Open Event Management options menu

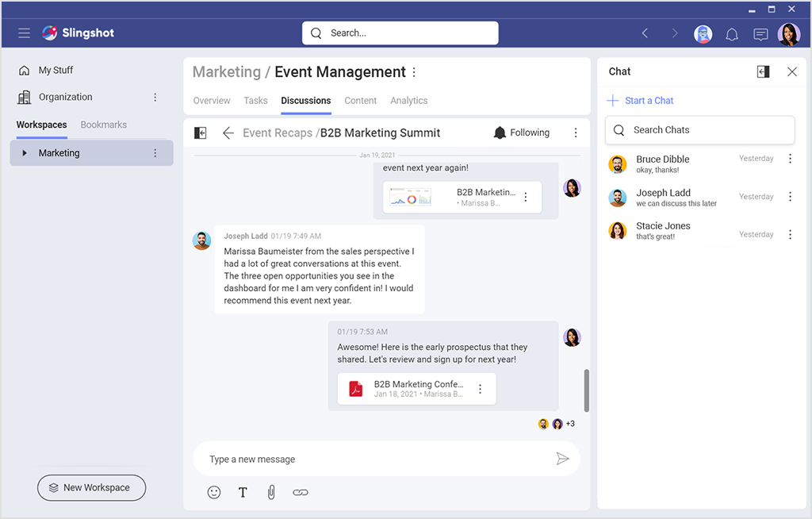coord(414,72)
